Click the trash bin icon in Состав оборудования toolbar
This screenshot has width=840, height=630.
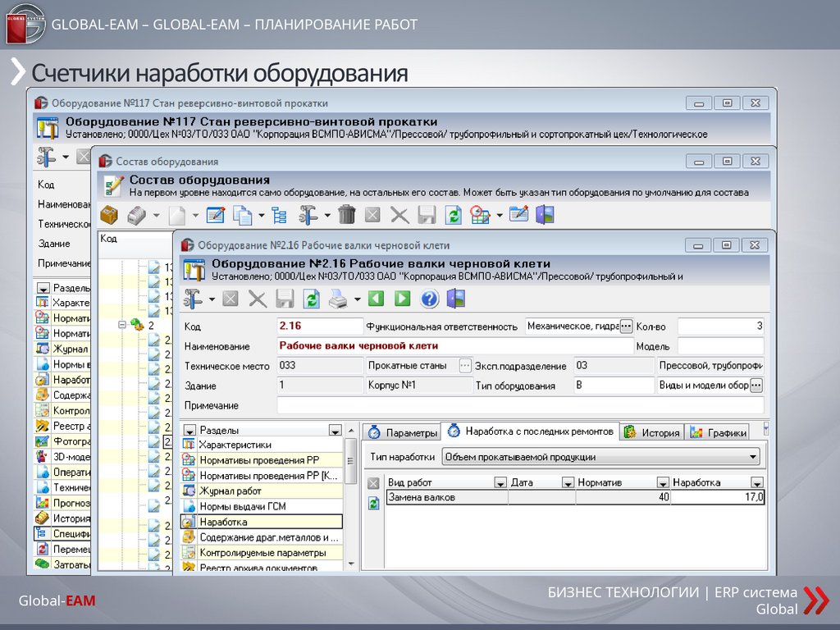347,216
